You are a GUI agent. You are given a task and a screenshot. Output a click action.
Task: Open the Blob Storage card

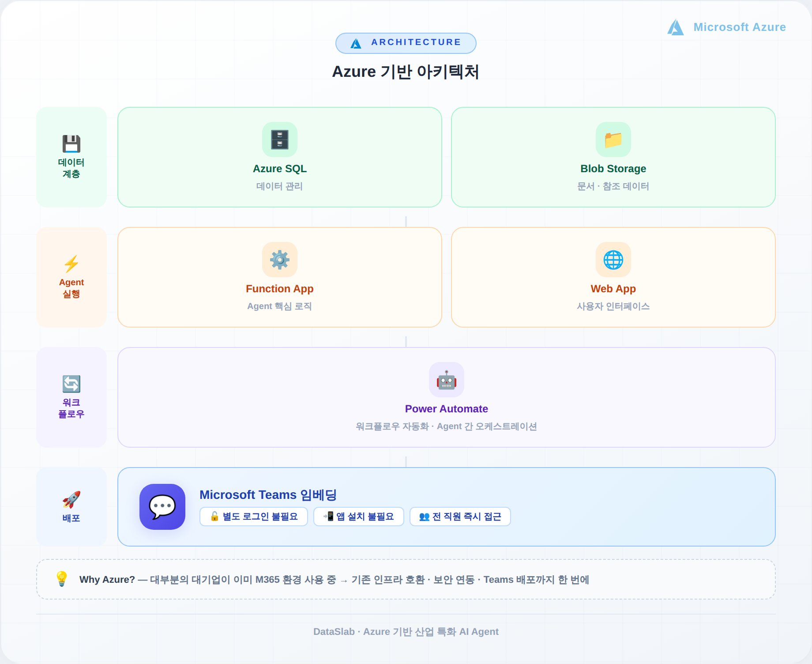pyautogui.click(x=613, y=157)
